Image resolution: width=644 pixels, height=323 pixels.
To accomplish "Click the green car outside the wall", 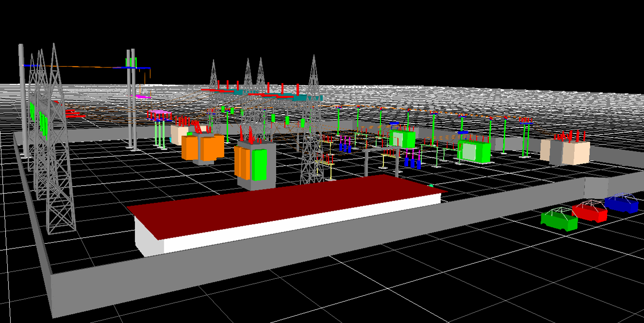I will pos(560,220).
